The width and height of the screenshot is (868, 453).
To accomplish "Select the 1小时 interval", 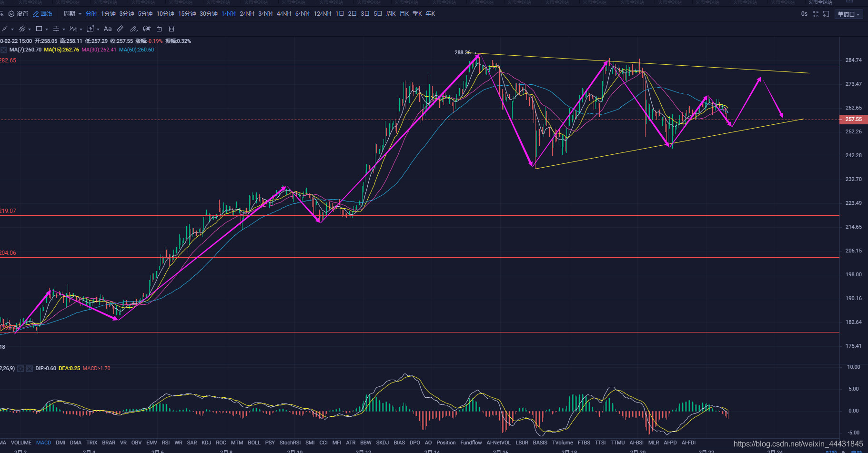I will (229, 14).
